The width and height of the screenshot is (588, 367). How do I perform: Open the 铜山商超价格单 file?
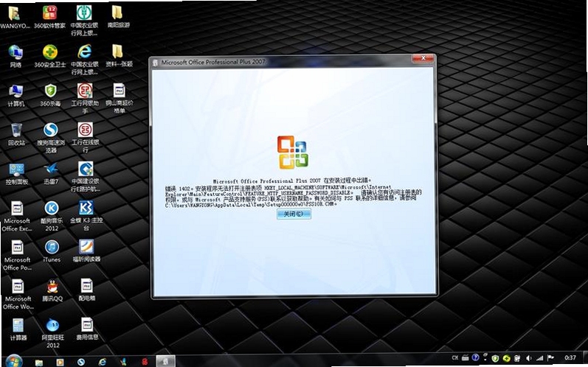[x=119, y=99]
